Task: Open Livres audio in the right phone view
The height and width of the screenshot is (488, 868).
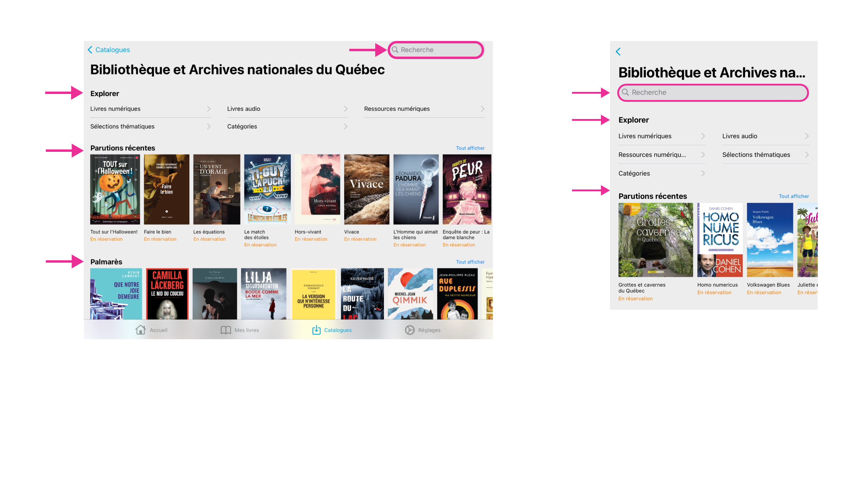Action: coord(766,136)
